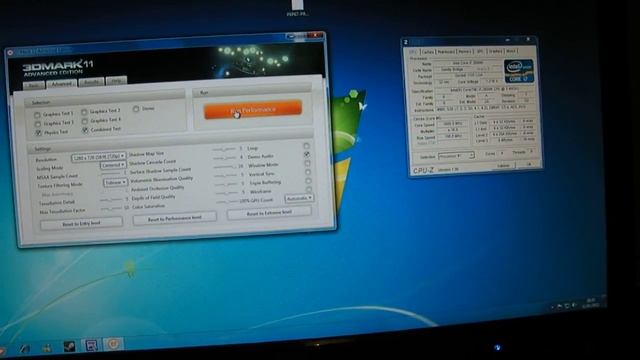The width and height of the screenshot is (640, 360).
Task: Open the Resolution dropdown
Action: point(98,157)
